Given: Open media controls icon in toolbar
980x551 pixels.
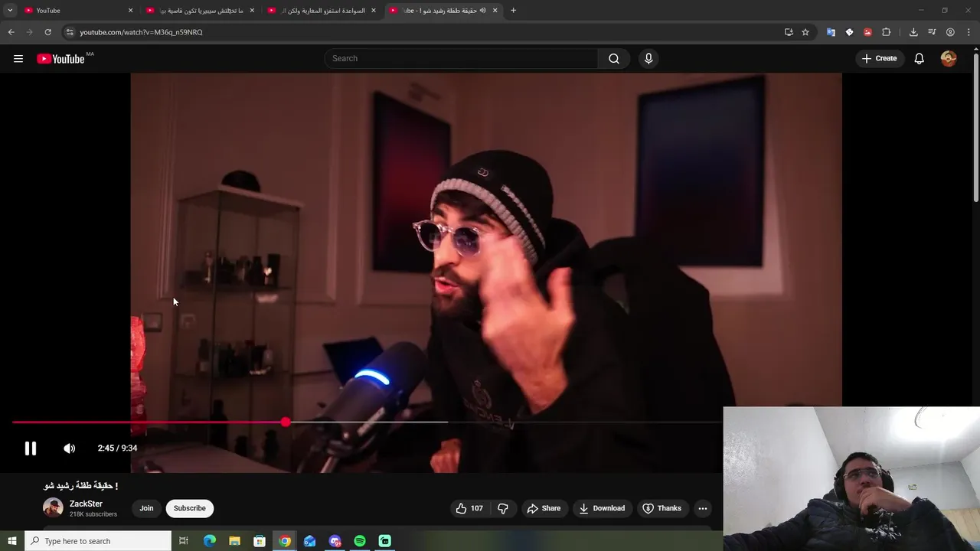Looking at the screenshot, I should coord(932,32).
